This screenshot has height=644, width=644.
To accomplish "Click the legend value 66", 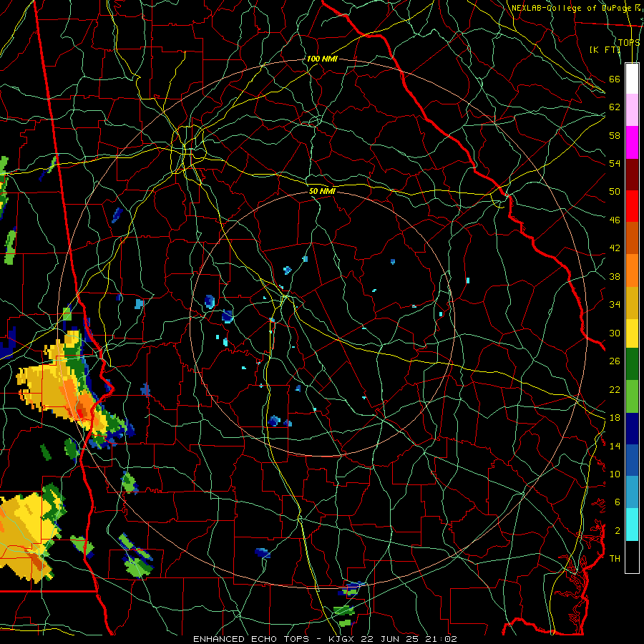I will (615, 79).
